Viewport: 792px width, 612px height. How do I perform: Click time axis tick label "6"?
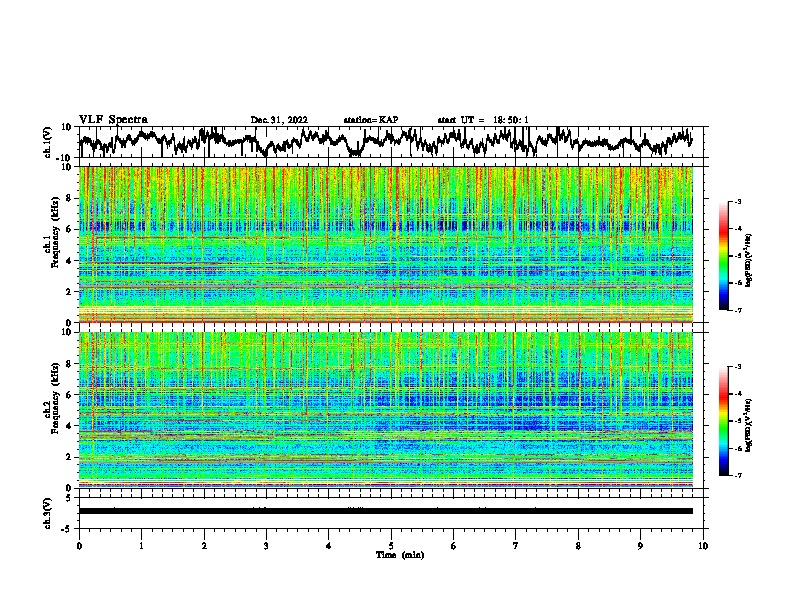pyautogui.click(x=454, y=546)
